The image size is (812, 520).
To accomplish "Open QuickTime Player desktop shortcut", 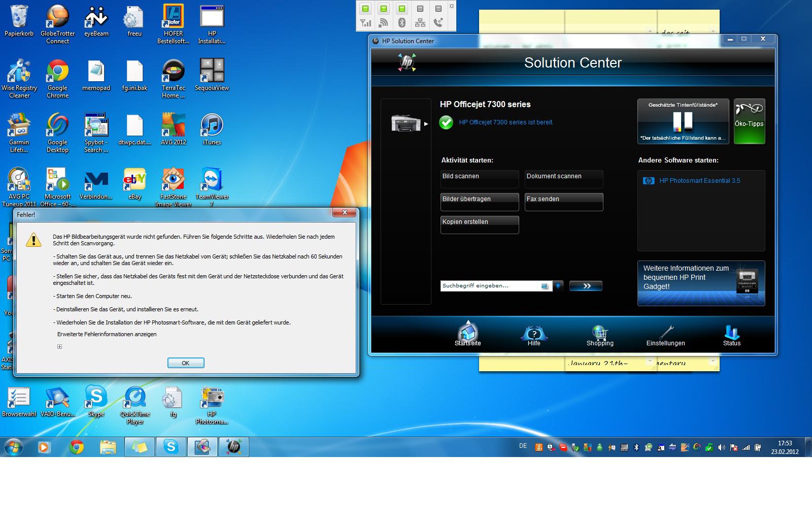I will [x=134, y=405].
